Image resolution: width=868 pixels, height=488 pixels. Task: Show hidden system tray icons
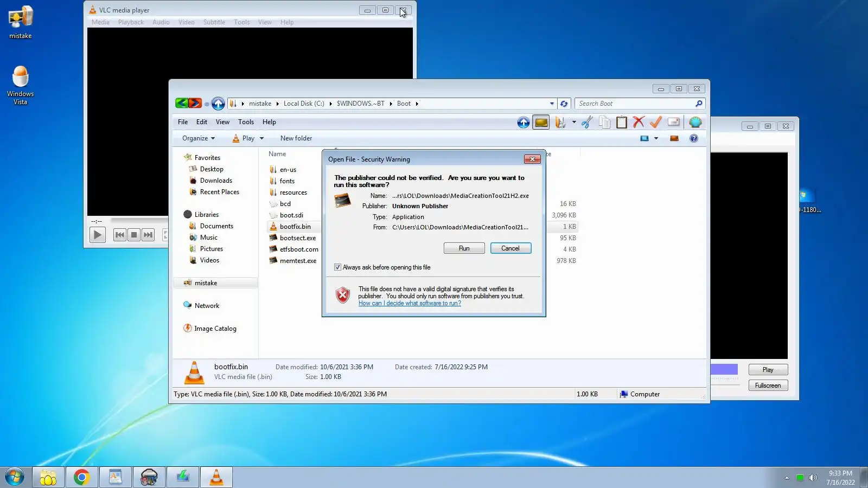click(x=787, y=478)
